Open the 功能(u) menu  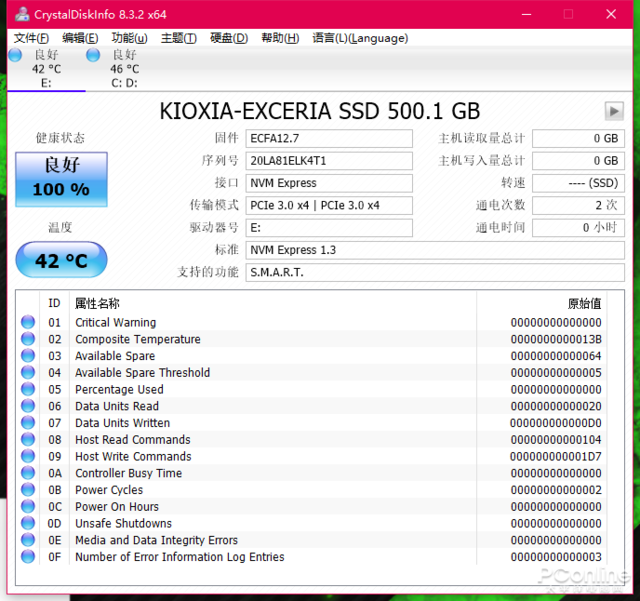(x=129, y=38)
